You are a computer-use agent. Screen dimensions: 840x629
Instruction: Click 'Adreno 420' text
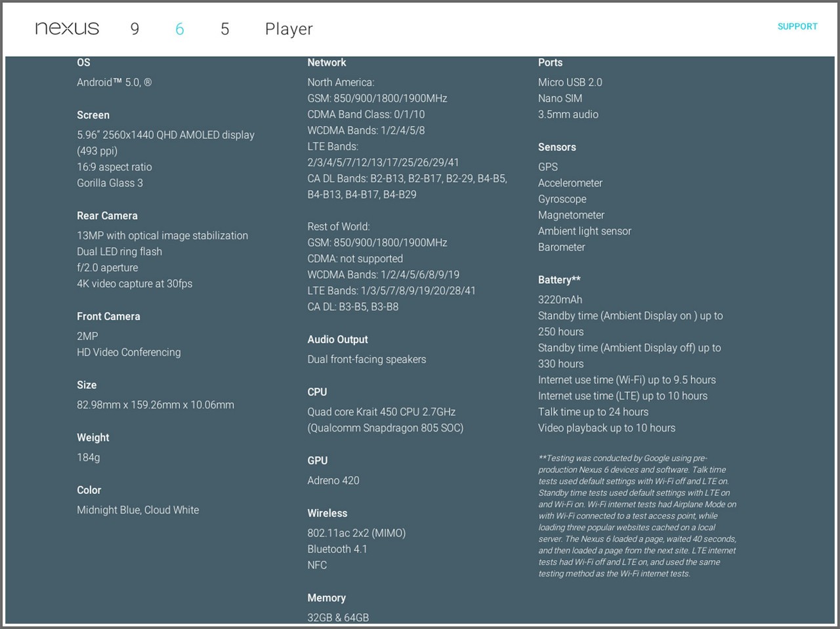coord(333,480)
